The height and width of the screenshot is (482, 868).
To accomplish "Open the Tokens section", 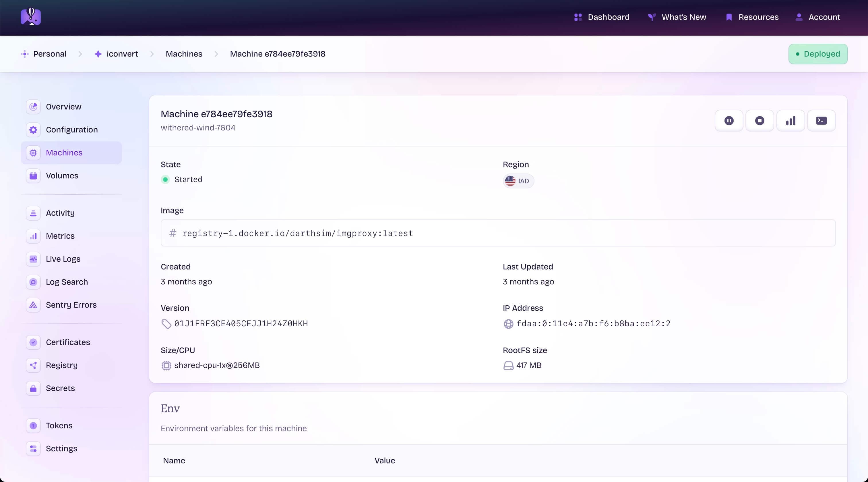I will 59,425.
